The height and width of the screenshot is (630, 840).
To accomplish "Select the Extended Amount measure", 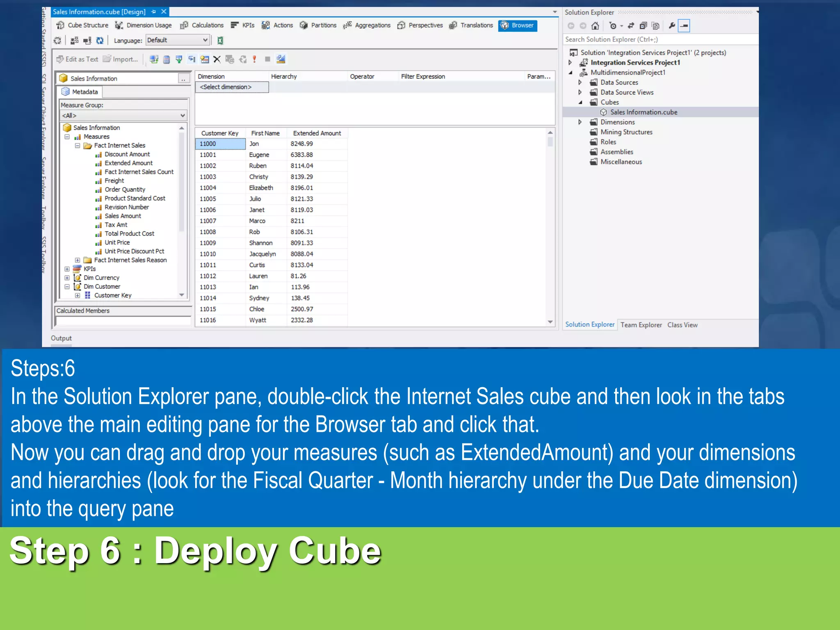I will point(128,163).
